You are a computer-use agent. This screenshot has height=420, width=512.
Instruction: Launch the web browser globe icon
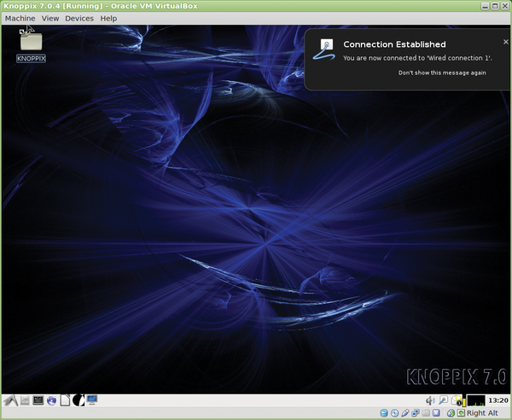coord(51,400)
